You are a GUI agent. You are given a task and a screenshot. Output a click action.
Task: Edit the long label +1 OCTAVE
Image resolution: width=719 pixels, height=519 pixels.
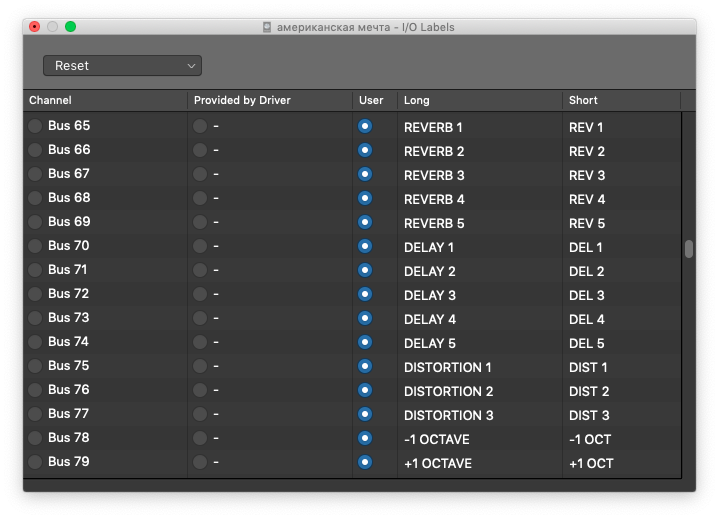click(438, 463)
